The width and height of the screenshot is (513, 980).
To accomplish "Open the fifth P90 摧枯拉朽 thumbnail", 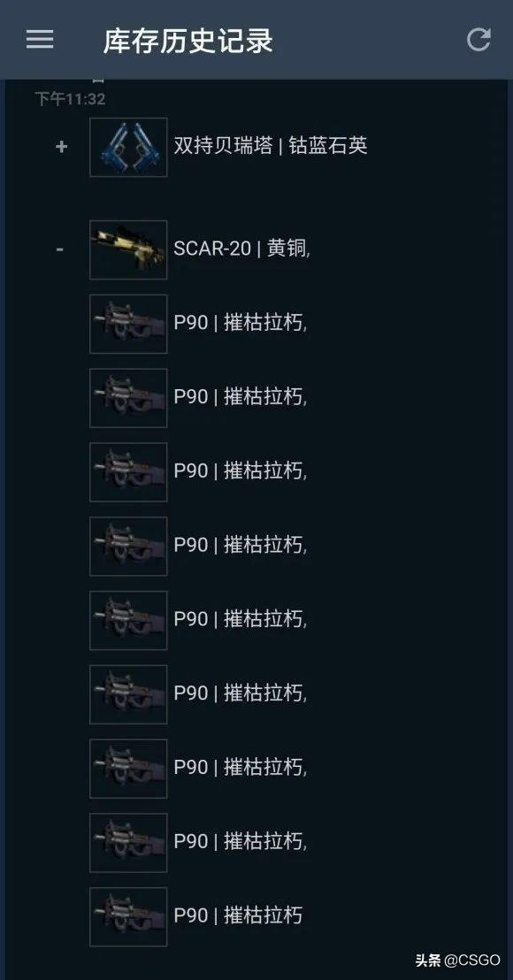I will pyautogui.click(x=128, y=620).
